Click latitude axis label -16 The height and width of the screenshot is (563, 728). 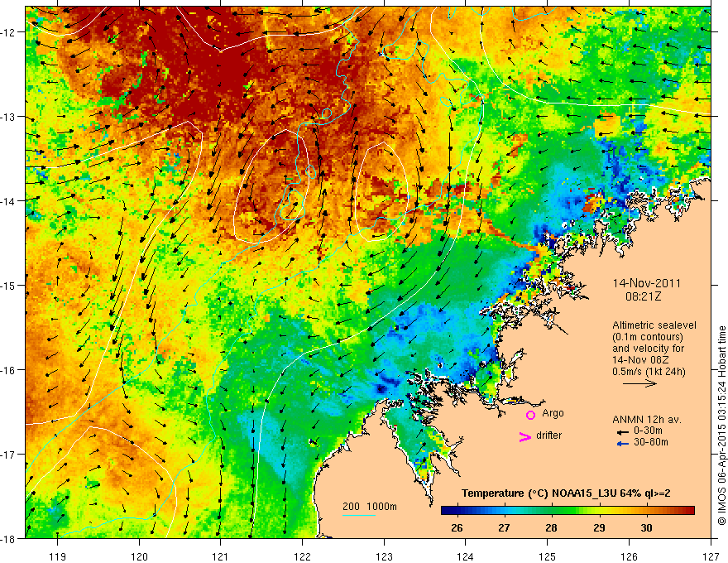tap(9, 370)
